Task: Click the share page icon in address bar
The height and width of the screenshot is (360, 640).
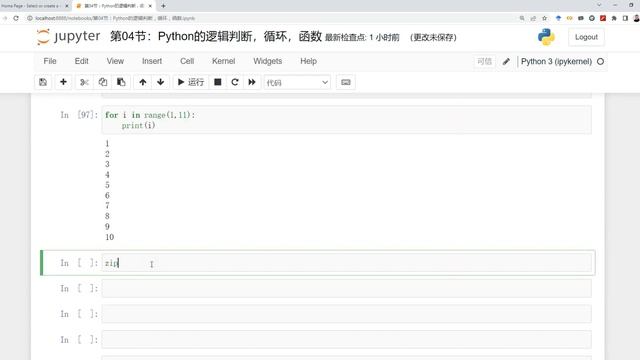Action: 533,18
